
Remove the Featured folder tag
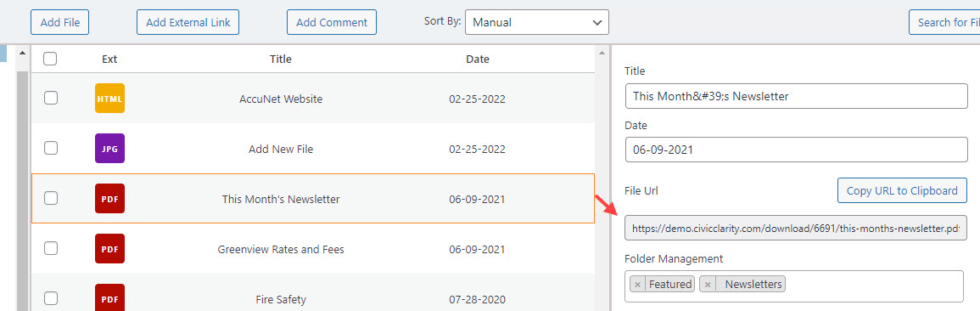[x=637, y=284]
